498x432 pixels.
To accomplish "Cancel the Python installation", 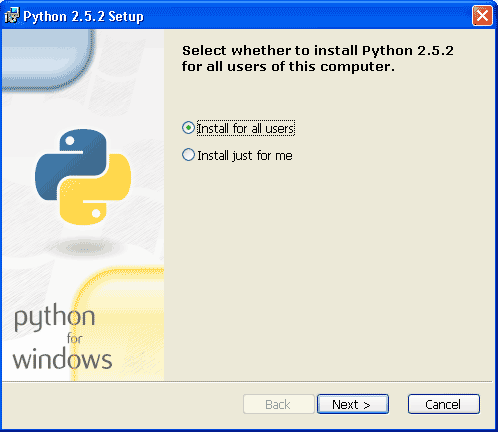I will [444, 404].
